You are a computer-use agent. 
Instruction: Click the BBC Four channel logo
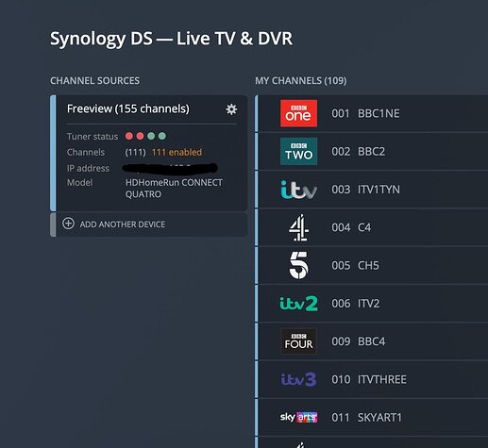298,341
